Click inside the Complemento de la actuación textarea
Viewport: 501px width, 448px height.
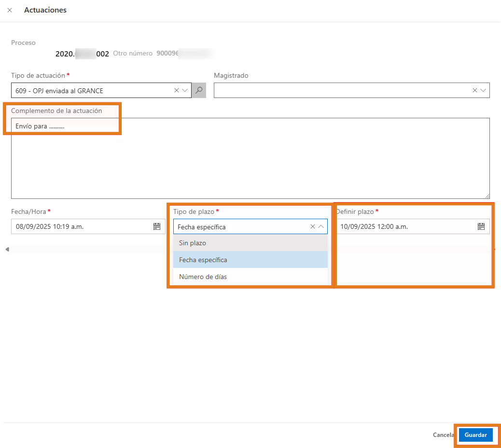pyautogui.click(x=250, y=159)
